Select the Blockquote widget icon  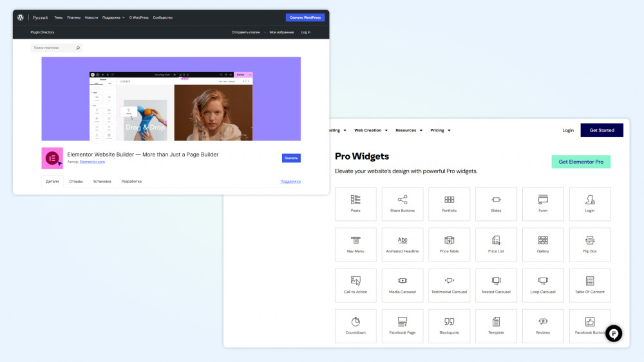[450, 321]
